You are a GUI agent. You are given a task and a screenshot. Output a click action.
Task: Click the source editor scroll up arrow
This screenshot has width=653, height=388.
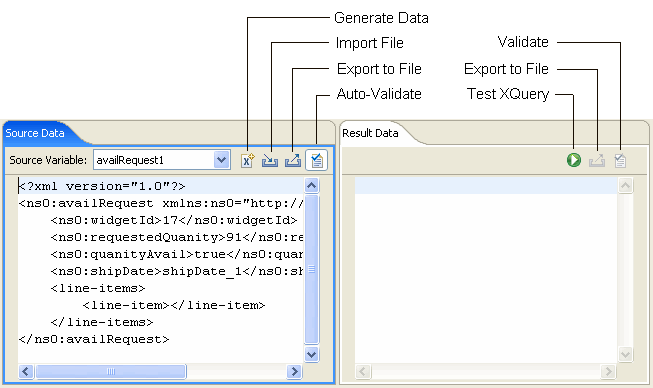(312, 185)
